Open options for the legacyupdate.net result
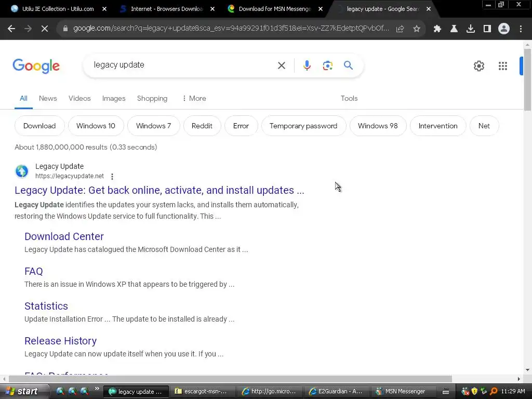 pyautogui.click(x=112, y=177)
